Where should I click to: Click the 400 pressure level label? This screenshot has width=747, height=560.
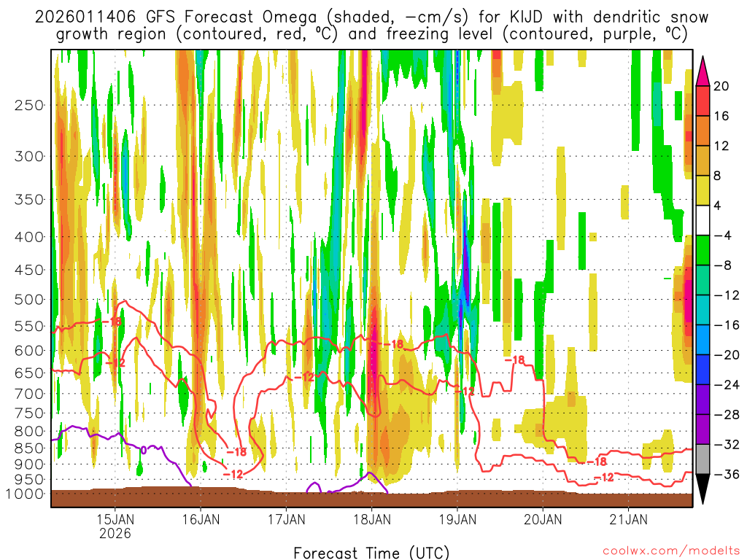tap(29, 237)
